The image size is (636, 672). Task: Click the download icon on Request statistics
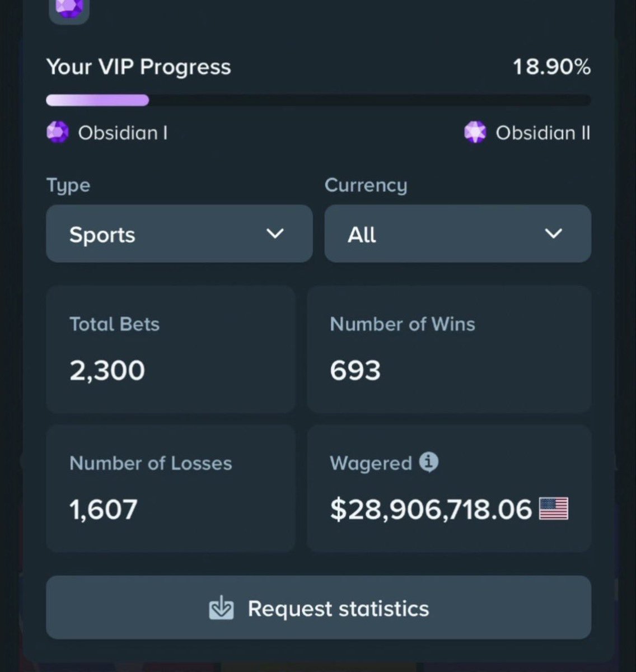[221, 608]
